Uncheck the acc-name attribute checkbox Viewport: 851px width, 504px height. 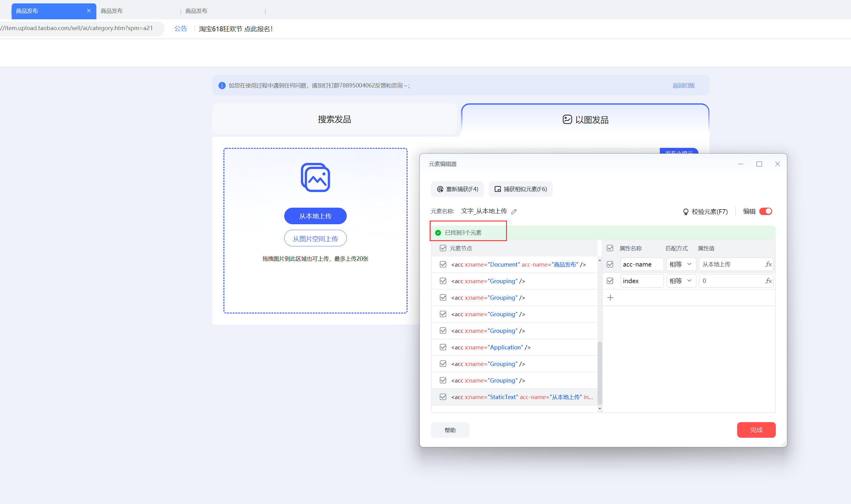[610, 264]
